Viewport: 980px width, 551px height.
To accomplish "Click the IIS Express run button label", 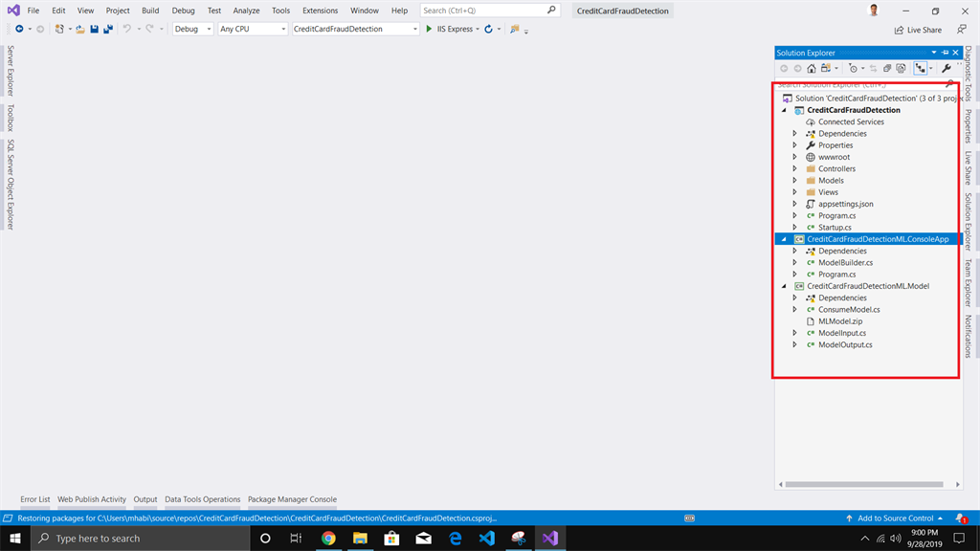I will pyautogui.click(x=455, y=29).
